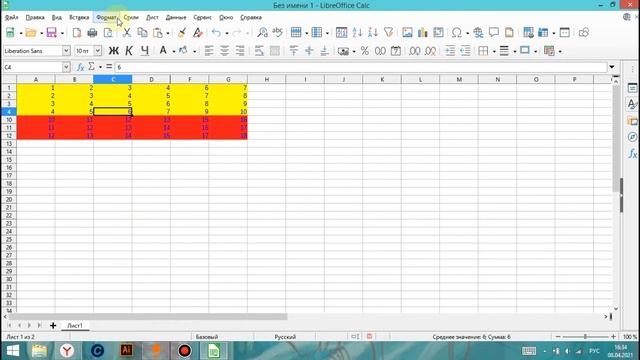Open the background color dropdown arrow
The height and width of the screenshot is (360, 640).
pyautogui.click(x=194, y=51)
